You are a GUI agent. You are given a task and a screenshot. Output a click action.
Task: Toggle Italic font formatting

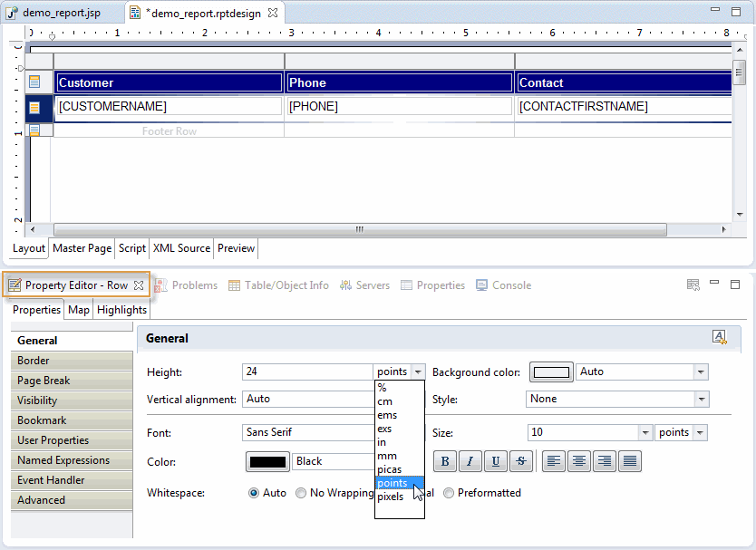470,461
